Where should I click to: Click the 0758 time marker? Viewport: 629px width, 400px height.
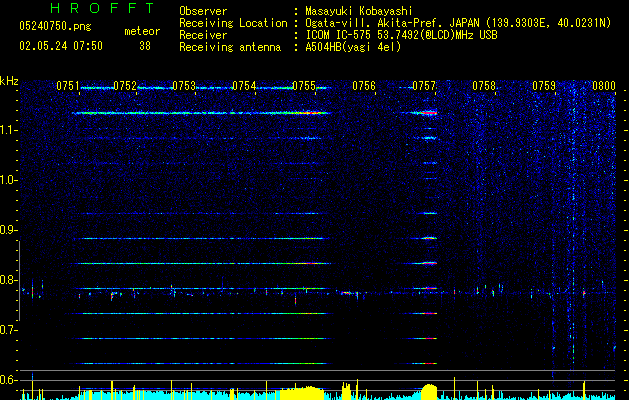[x=484, y=86]
